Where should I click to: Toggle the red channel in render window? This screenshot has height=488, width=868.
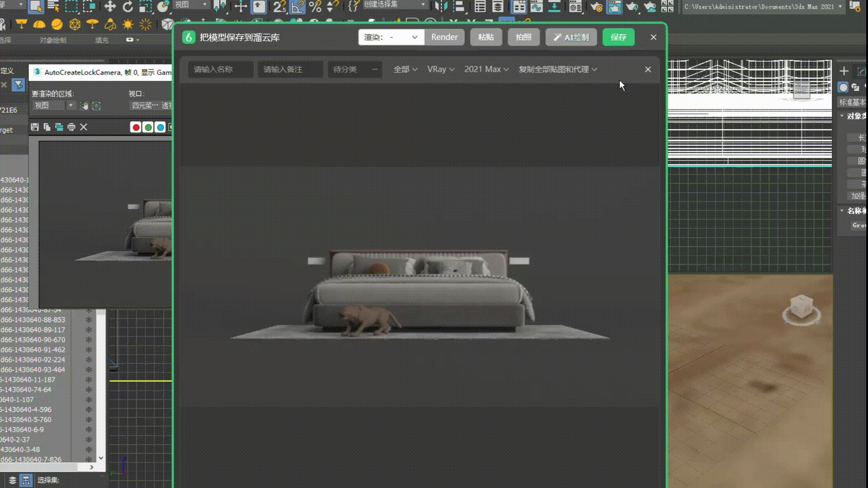[x=135, y=127]
